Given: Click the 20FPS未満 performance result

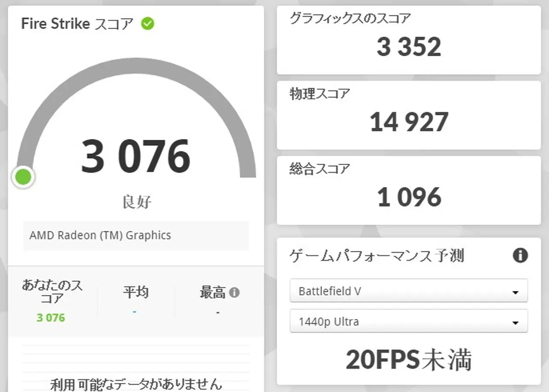Looking at the screenshot, I should (409, 360).
